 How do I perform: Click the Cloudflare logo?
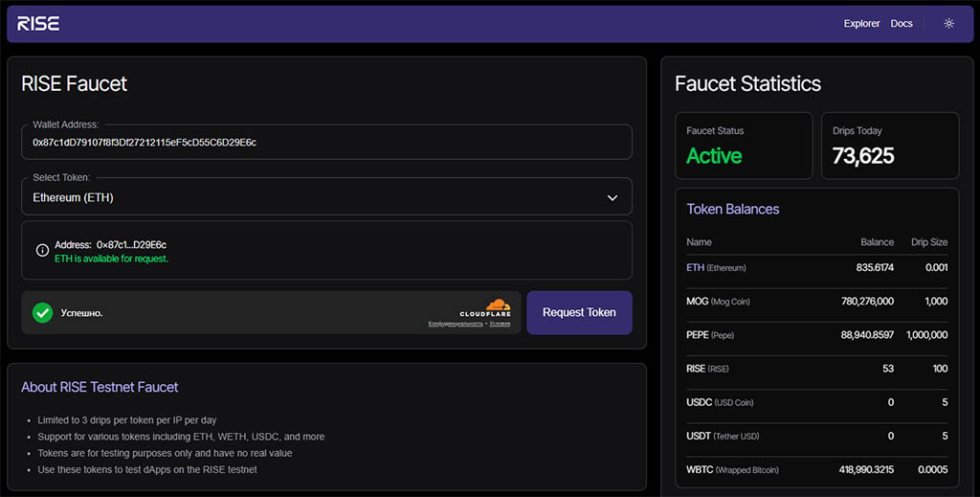(485, 307)
